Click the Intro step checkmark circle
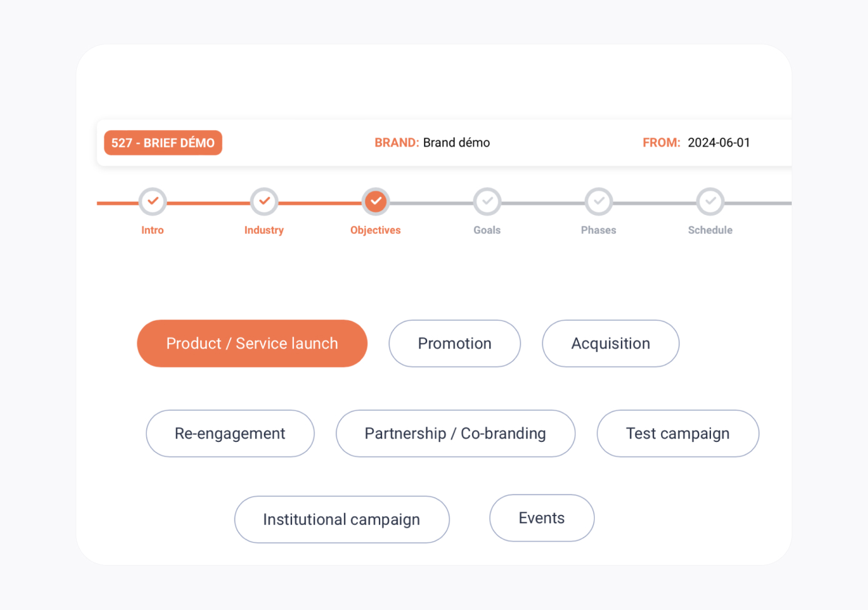This screenshot has height=610, width=868. tap(153, 201)
